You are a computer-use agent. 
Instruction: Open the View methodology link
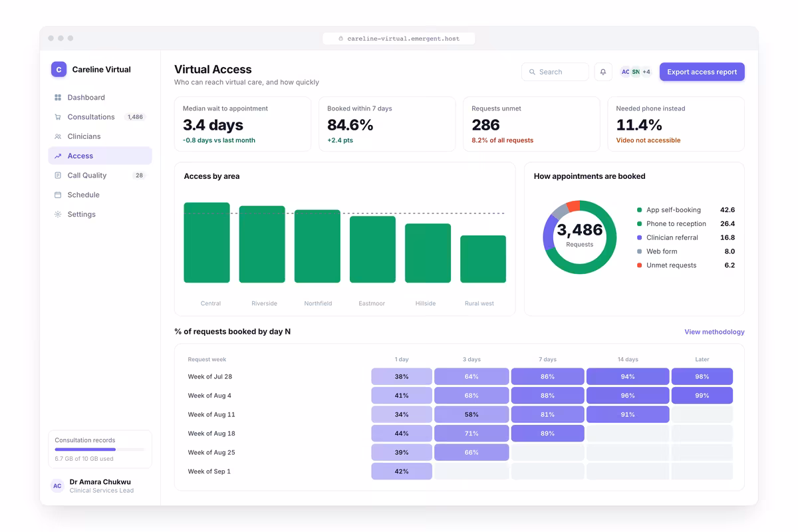point(714,332)
